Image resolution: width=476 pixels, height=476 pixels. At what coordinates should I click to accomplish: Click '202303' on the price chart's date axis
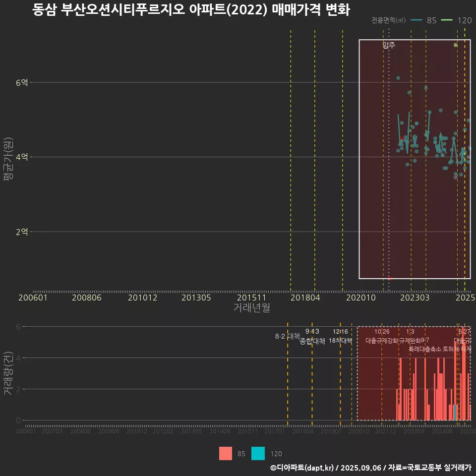[x=415, y=297]
